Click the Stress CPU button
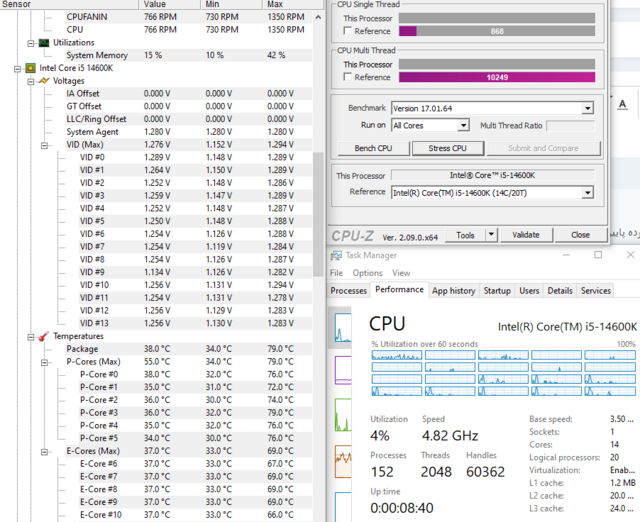Image resolution: width=640 pixels, height=522 pixels. tap(447, 148)
